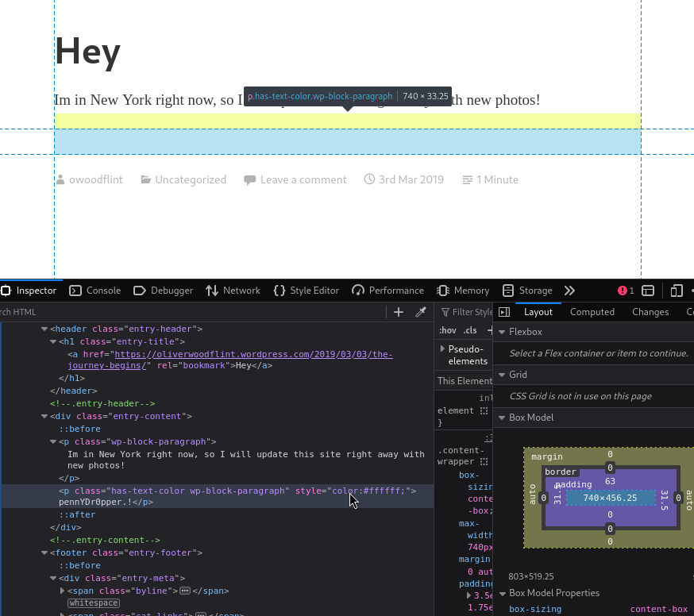Click the author icon before owoodflint
The width and height of the screenshot is (694, 616).
[60, 179]
